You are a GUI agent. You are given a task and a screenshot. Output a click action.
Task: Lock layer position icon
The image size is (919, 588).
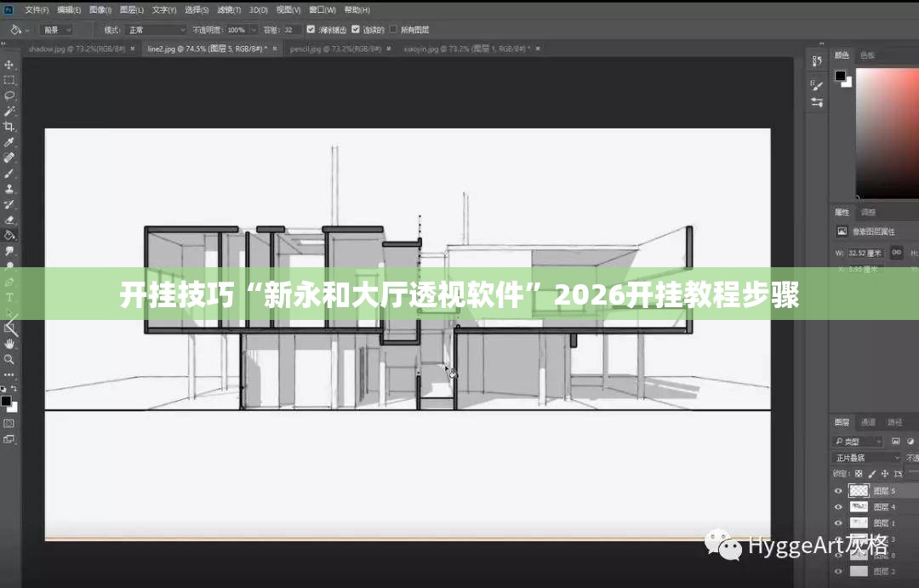point(885,473)
